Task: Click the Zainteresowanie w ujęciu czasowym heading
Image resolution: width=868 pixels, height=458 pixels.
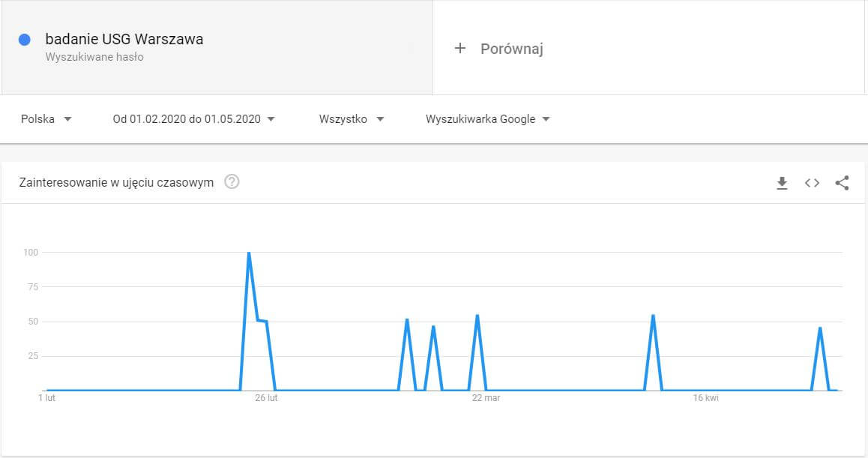Action: pos(116,182)
